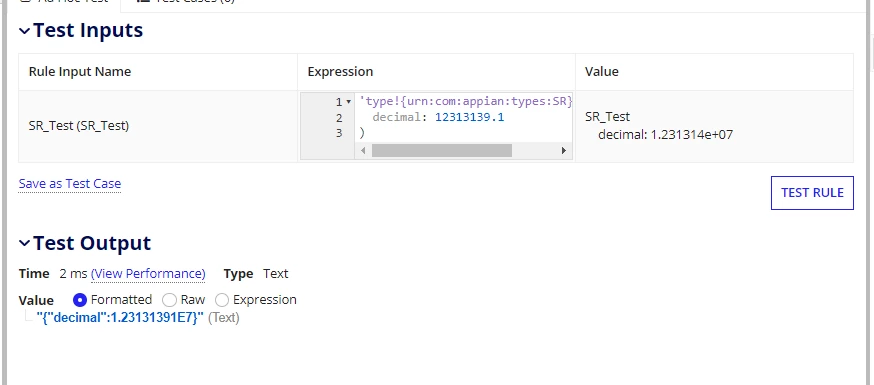Click the Value column header
This screenshot has height=385, width=874.
point(601,72)
